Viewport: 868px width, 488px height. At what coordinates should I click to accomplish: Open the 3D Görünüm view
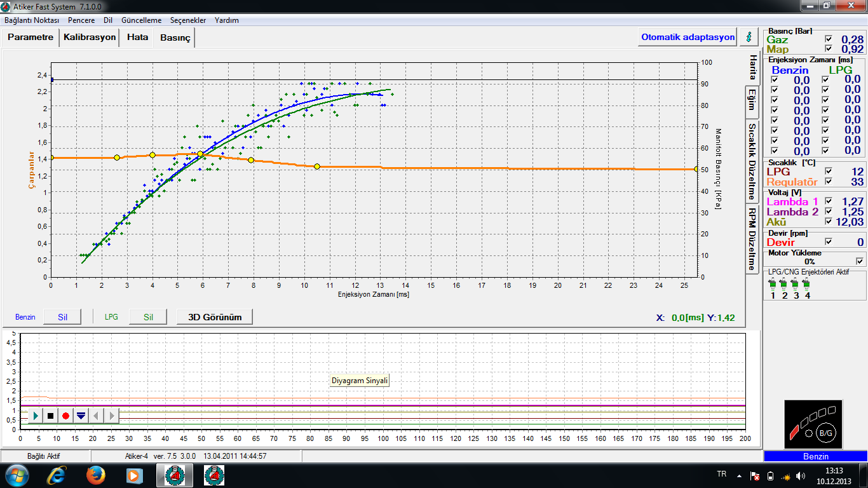[x=214, y=316]
